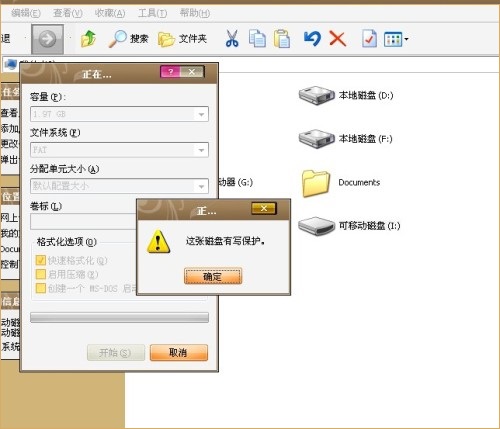Click the 搜索 search label in the toolbar
Viewport: 500px width, 429px height.
click(139, 39)
